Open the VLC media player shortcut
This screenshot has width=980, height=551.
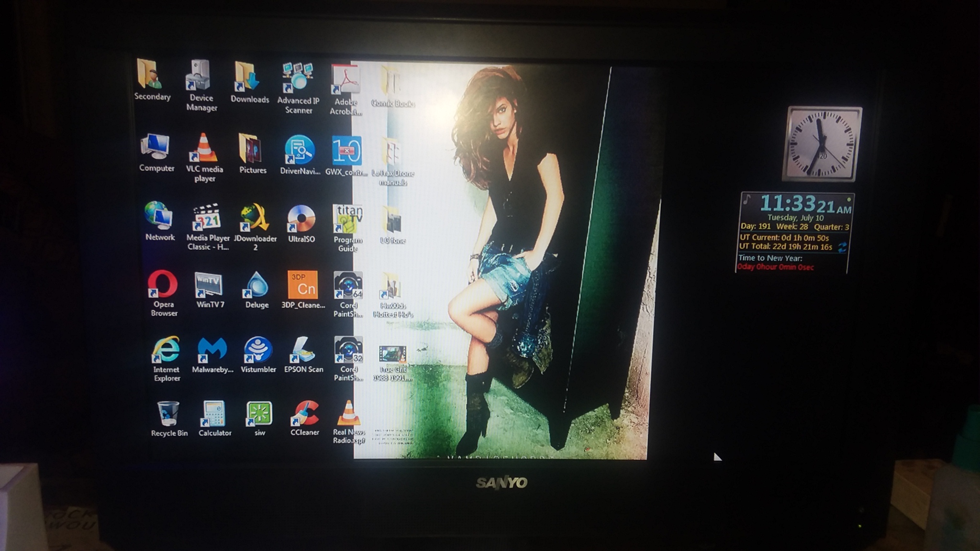click(x=204, y=148)
